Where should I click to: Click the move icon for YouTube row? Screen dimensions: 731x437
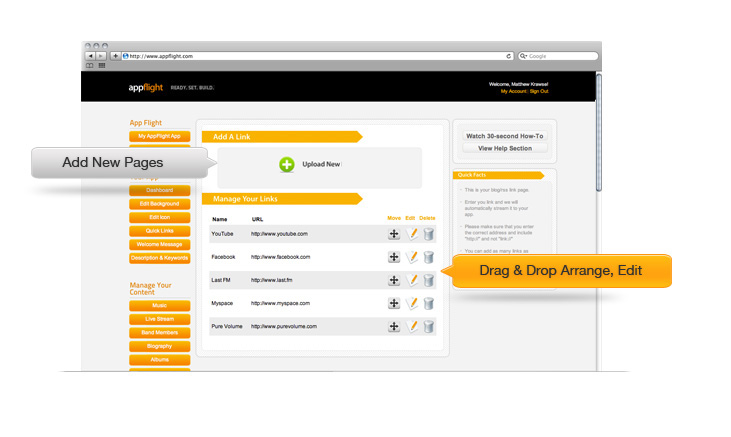[394, 234]
